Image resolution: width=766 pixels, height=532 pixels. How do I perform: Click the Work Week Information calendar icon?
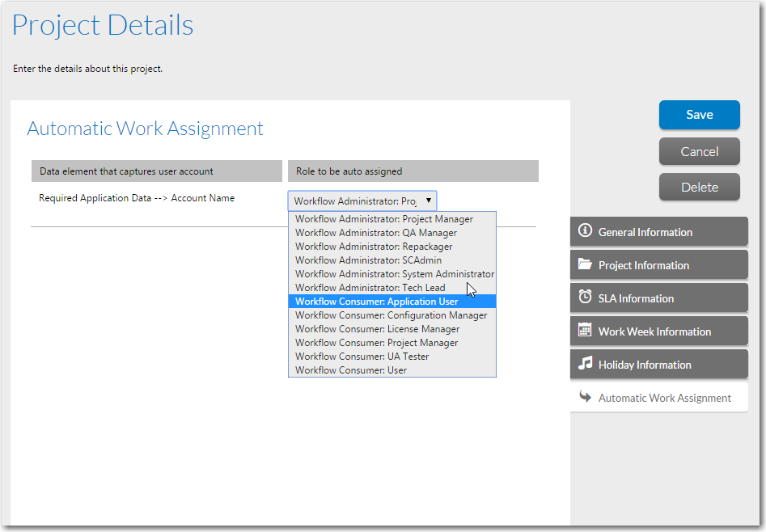[585, 331]
